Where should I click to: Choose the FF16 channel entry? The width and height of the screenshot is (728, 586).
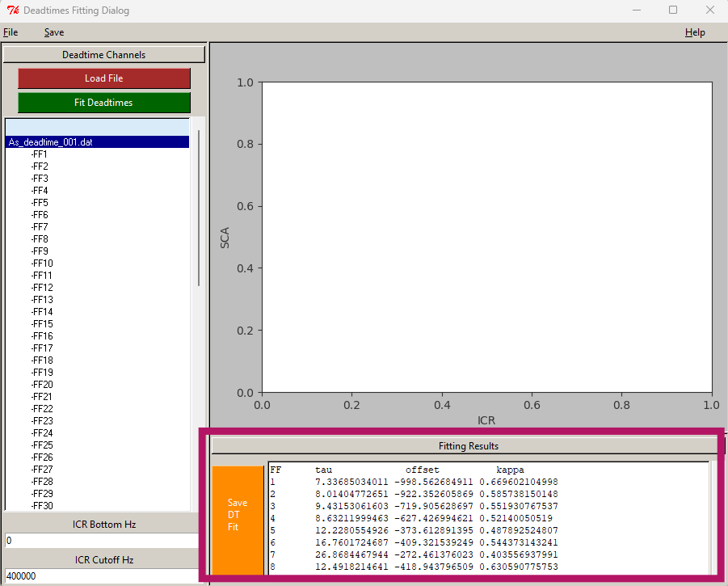[42, 336]
